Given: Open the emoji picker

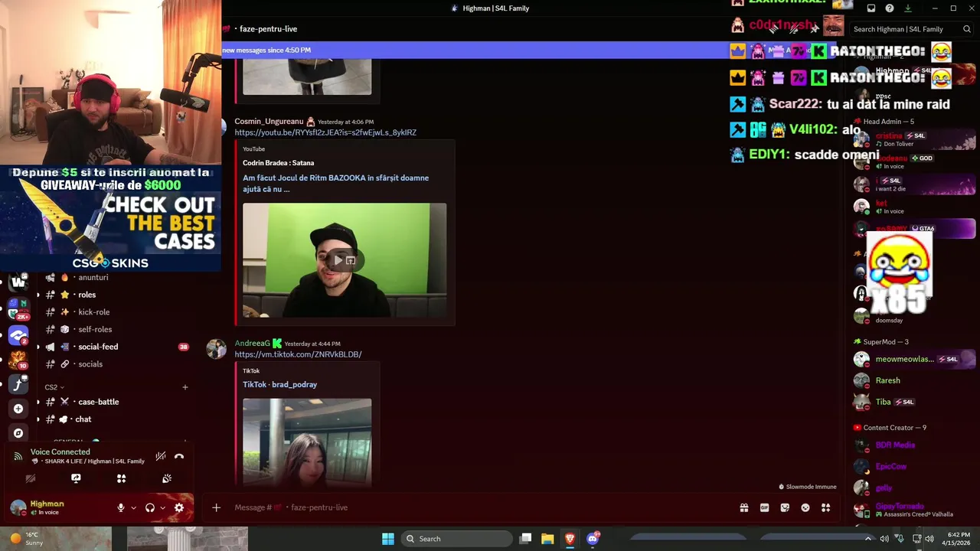Looking at the screenshot, I should click(805, 507).
